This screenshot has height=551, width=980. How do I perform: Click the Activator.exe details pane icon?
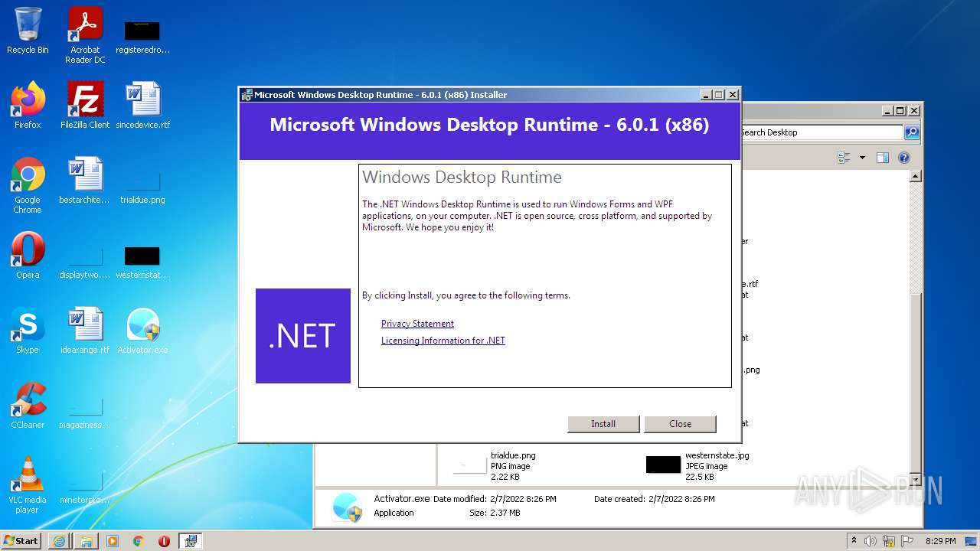[x=348, y=507]
